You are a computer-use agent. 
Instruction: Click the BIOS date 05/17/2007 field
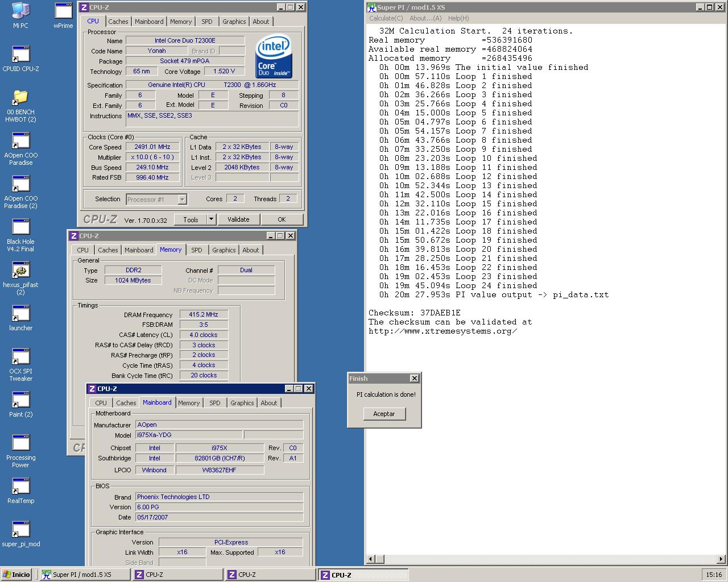coord(219,517)
